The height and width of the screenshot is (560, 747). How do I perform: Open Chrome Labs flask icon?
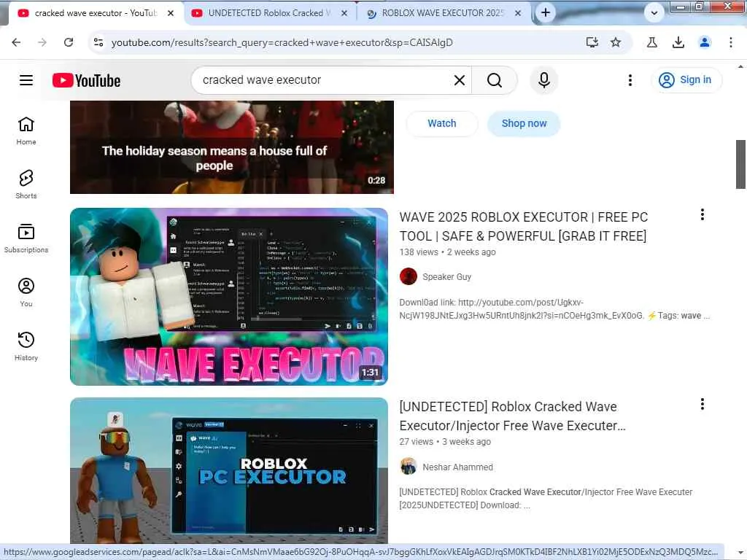652,42
